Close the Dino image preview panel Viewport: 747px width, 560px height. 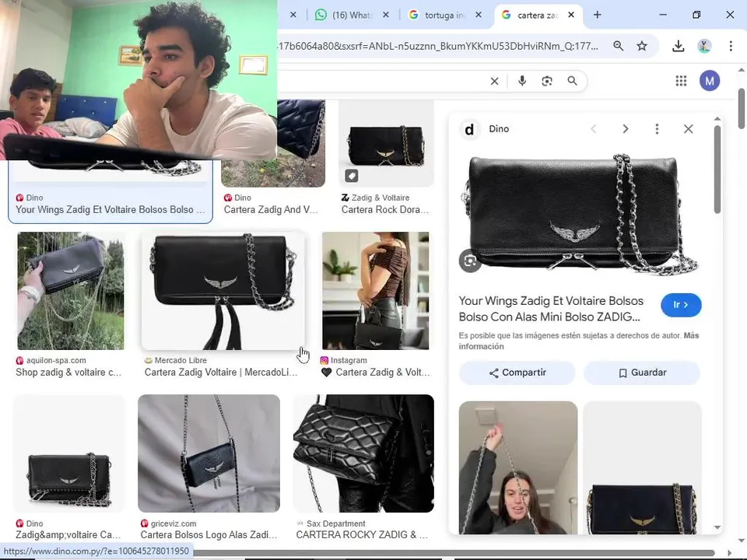(689, 129)
